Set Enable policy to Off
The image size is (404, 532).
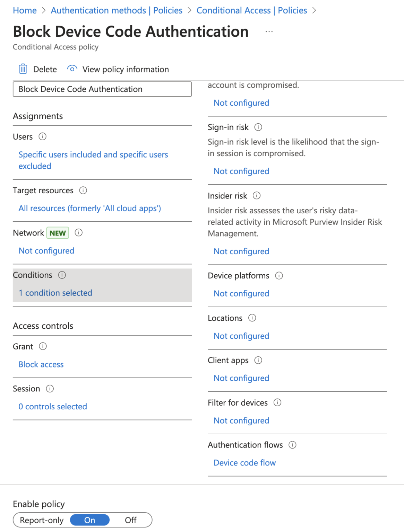click(x=130, y=520)
